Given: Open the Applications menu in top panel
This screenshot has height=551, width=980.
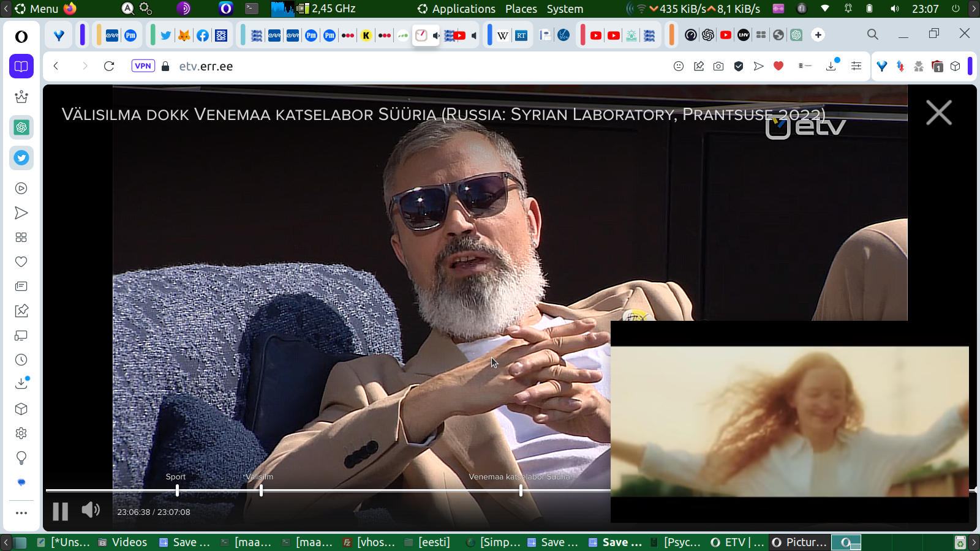Looking at the screenshot, I should (456, 9).
